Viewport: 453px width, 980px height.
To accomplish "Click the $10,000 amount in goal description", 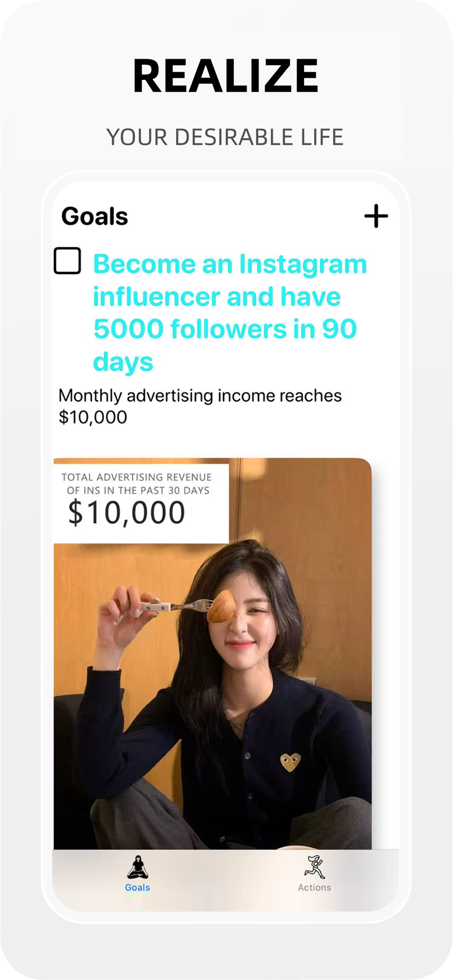I will click(93, 417).
